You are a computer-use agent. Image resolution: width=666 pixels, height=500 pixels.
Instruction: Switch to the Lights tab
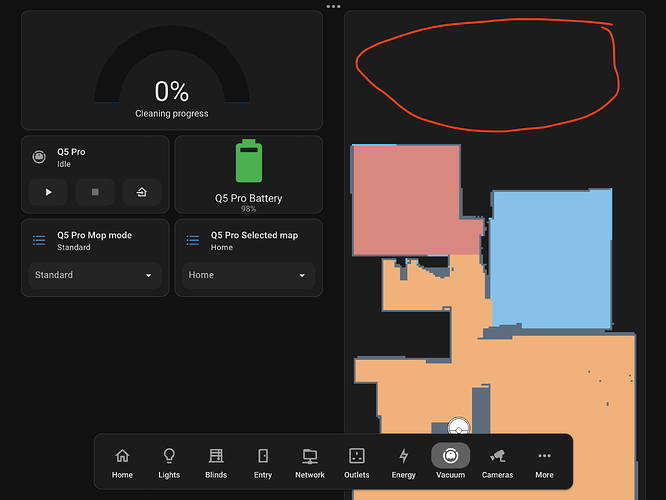169,462
